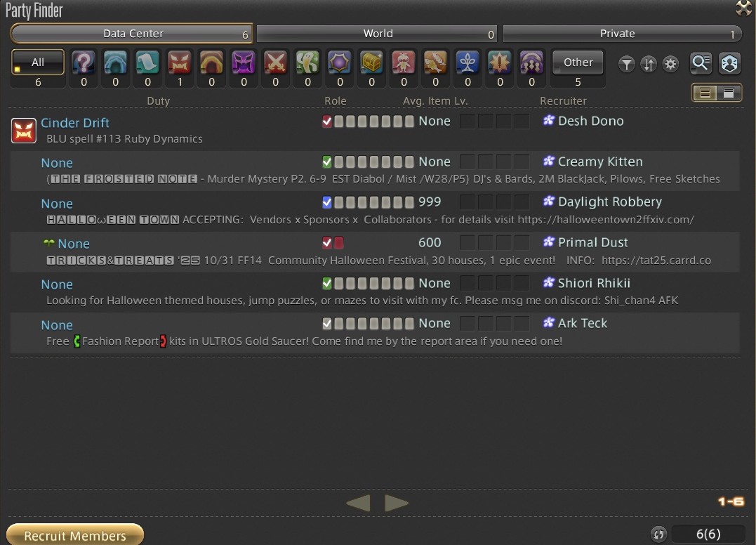756x545 pixels.
Task: Click the Fashion Report kits description
Action: tap(304, 341)
